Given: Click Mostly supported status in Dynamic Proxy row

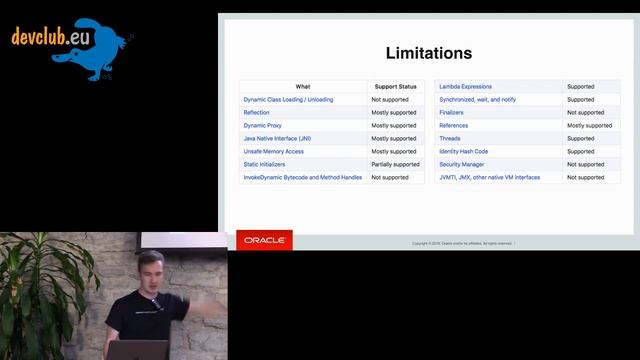Looking at the screenshot, I should click(394, 126).
